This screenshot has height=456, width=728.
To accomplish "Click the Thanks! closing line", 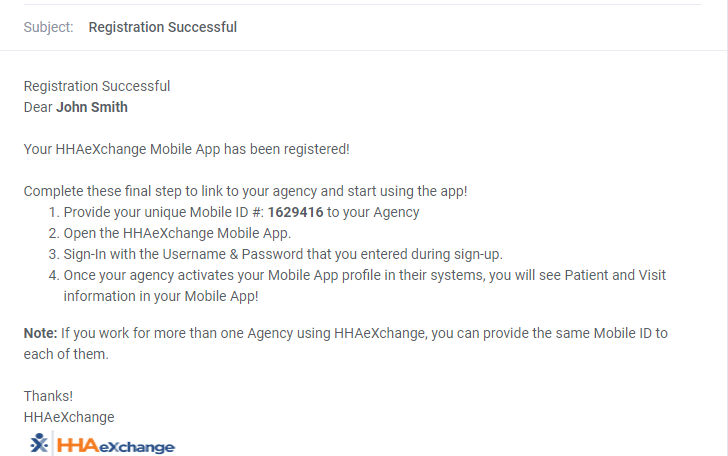I will click(48, 395).
